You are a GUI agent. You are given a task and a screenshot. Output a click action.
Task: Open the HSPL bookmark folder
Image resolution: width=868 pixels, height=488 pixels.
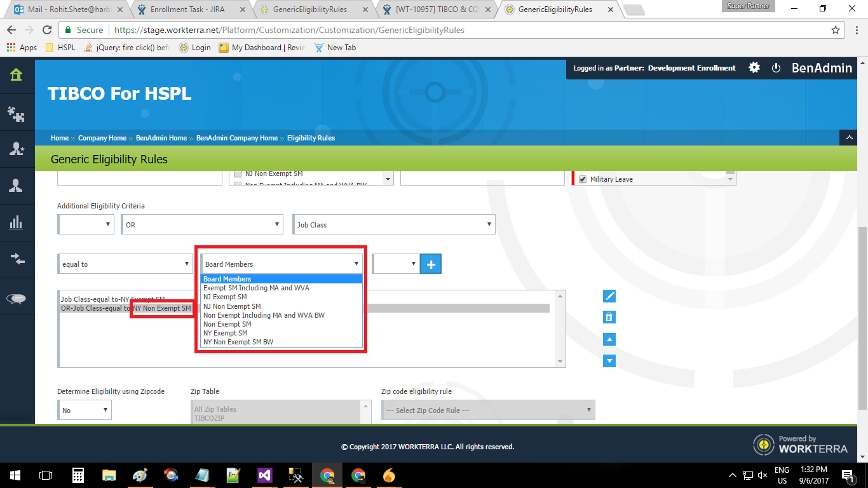click(60, 48)
